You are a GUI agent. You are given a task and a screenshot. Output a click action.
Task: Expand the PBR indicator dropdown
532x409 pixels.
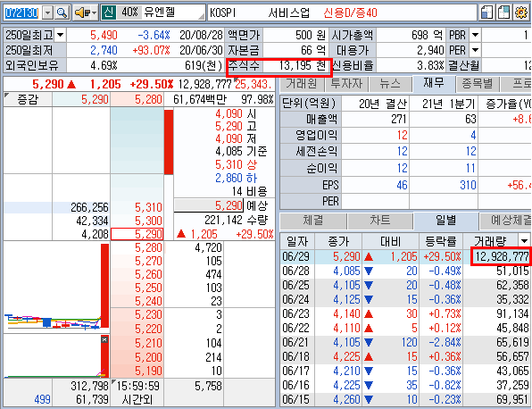tap(475, 35)
